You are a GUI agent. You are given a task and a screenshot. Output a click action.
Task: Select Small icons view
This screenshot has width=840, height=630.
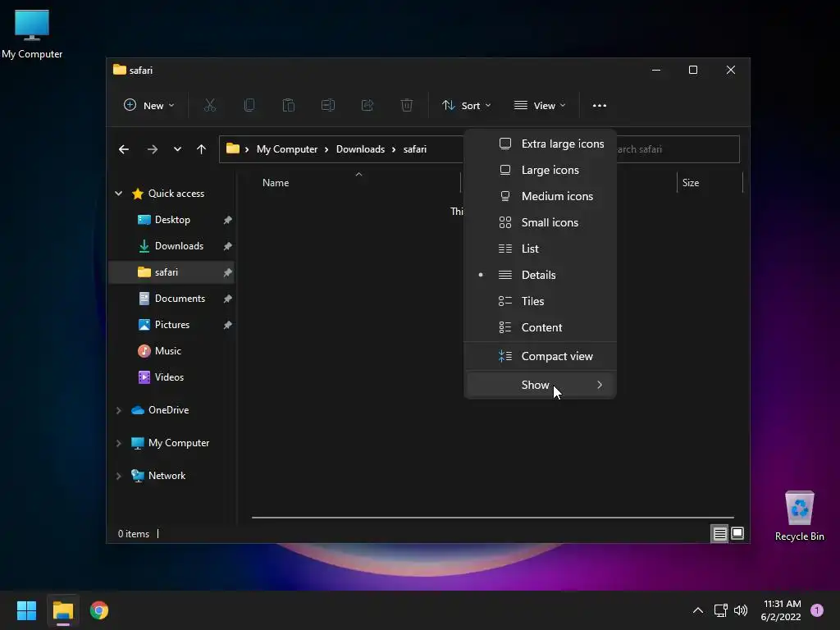coord(541,222)
